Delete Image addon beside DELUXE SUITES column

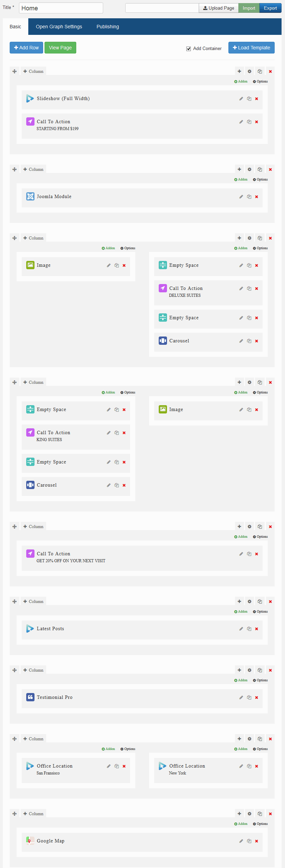pos(124,265)
